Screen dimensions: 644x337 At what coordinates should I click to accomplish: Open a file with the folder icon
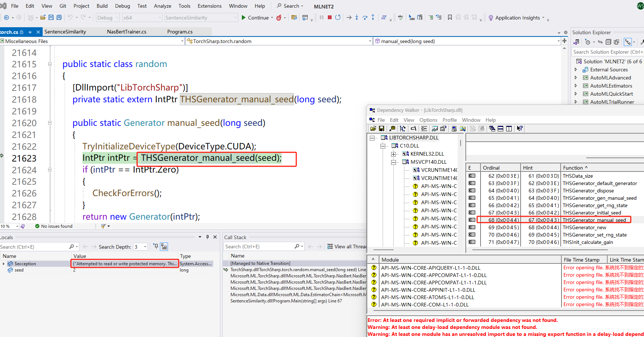(x=43, y=17)
